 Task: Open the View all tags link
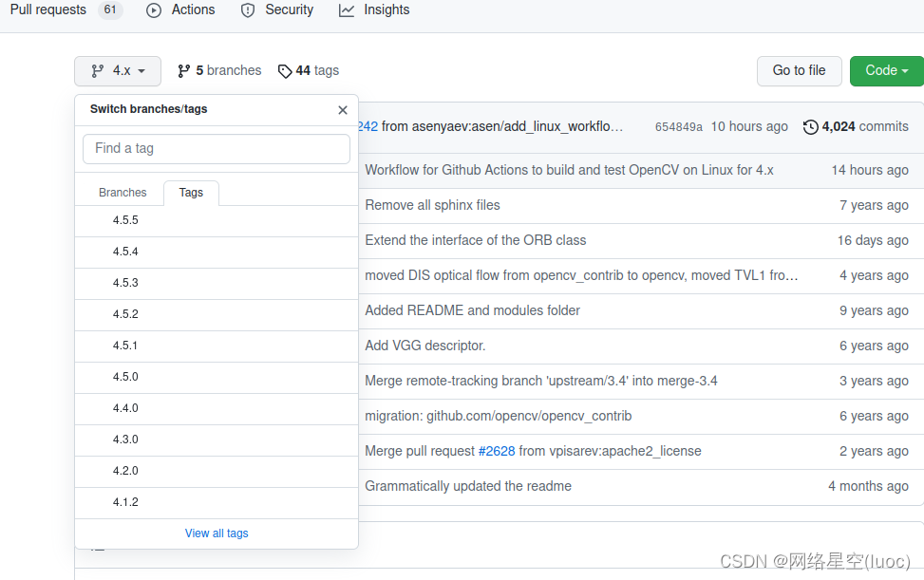point(217,533)
